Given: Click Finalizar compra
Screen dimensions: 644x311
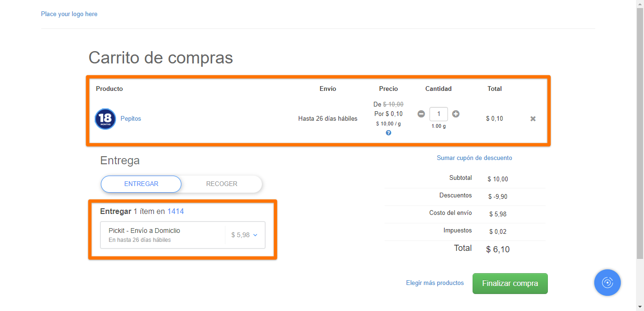Looking at the screenshot, I should [x=510, y=283].
